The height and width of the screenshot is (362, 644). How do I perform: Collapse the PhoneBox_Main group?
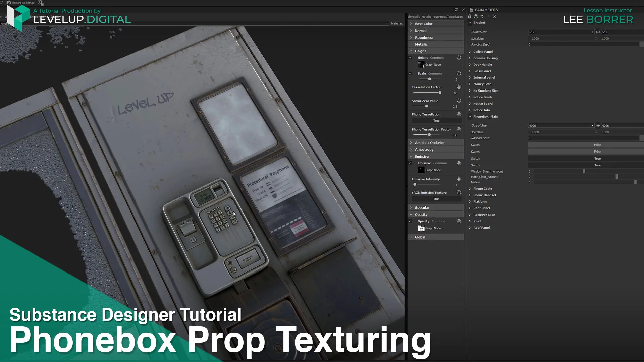[470, 117]
